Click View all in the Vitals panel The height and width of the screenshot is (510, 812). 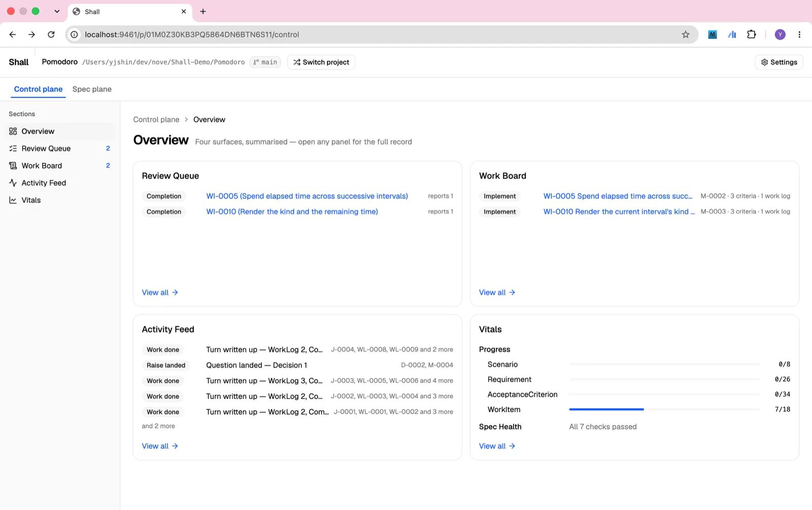tap(497, 446)
